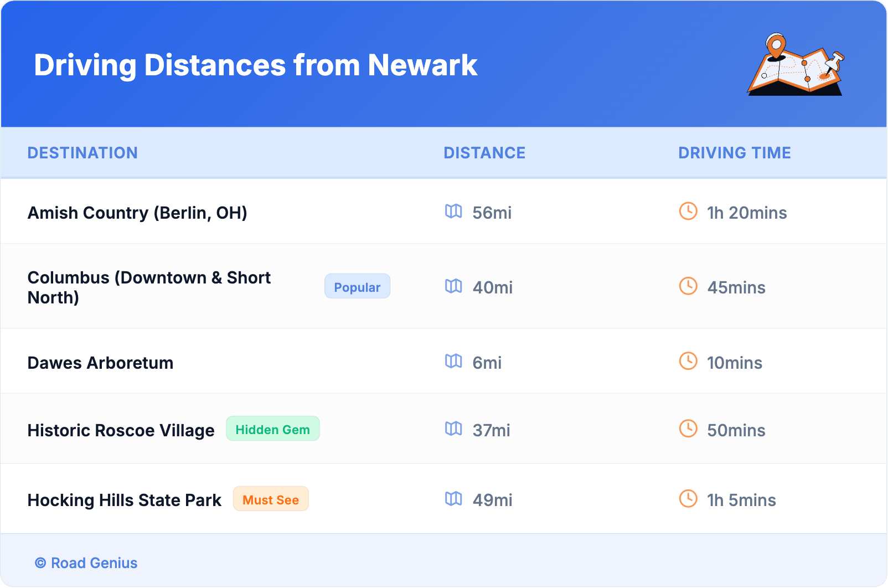Select the Dawes Arboretum destination
888x588 pixels.
[x=100, y=363]
